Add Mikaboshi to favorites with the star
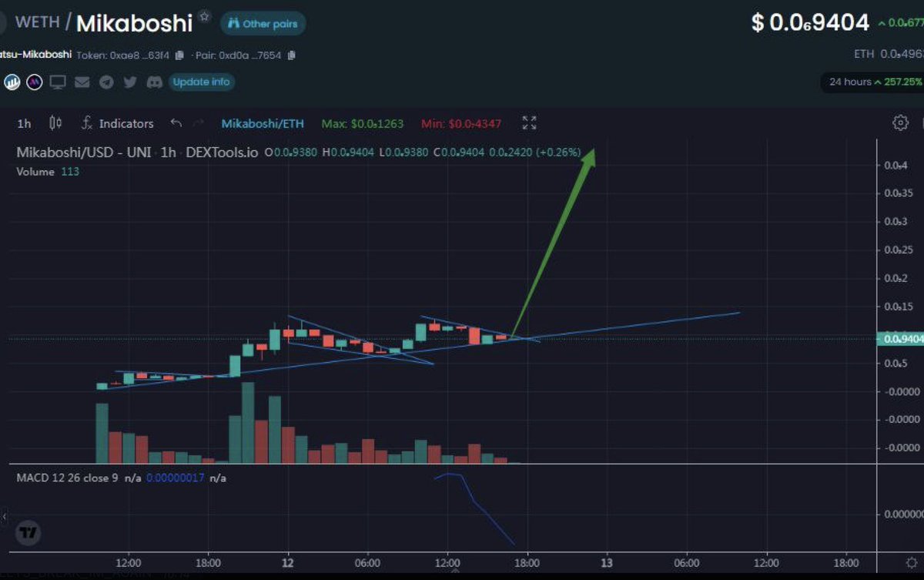This screenshot has height=580, width=924. (x=204, y=15)
